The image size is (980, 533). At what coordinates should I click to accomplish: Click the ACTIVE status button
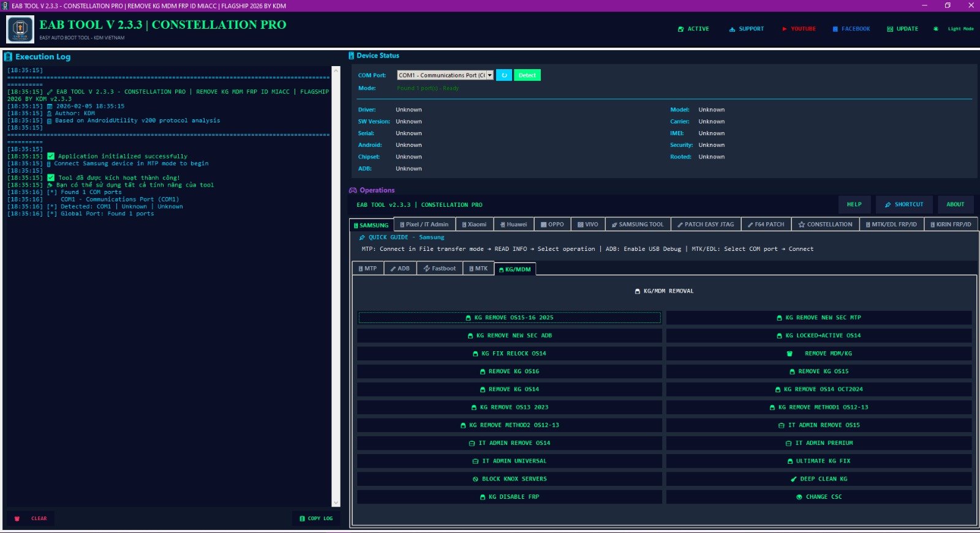pos(693,29)
